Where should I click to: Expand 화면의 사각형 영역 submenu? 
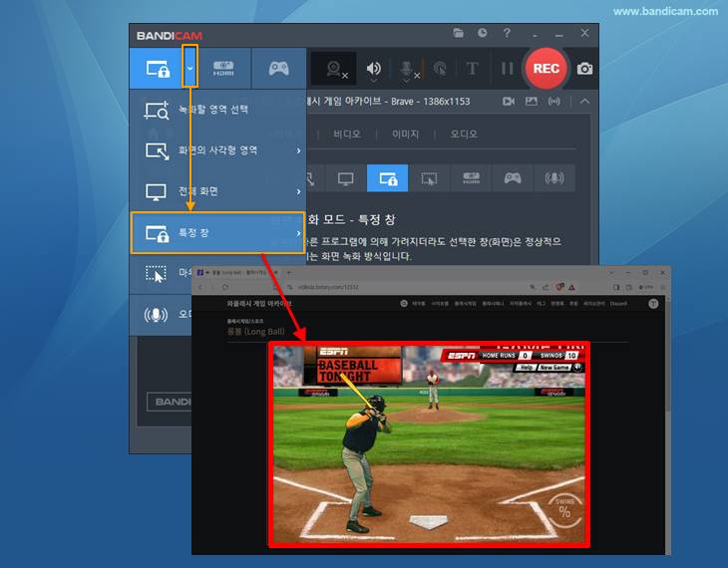tap(217, 150)
